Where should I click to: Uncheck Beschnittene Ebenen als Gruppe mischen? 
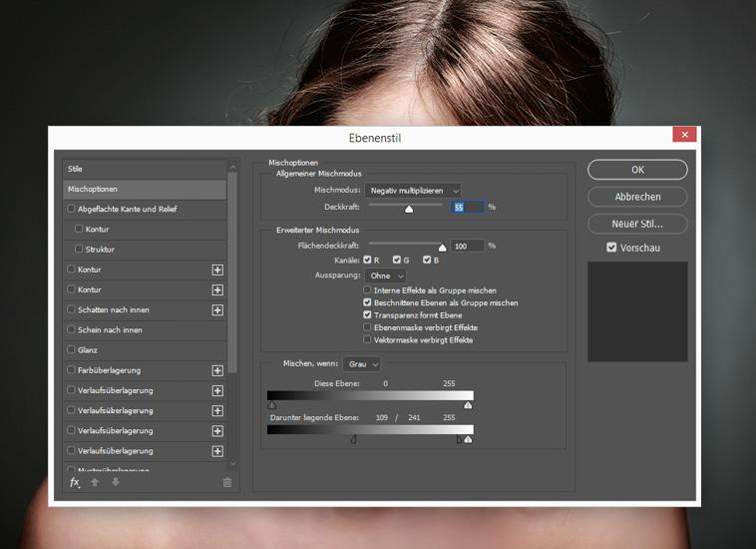click(x=367, y=302)
